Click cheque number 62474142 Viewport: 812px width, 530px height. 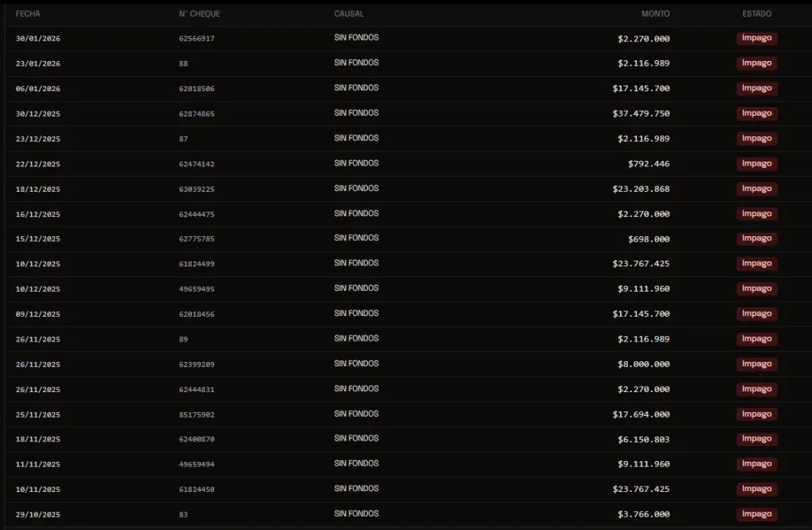pyautogui.click(x=197, y=164)
